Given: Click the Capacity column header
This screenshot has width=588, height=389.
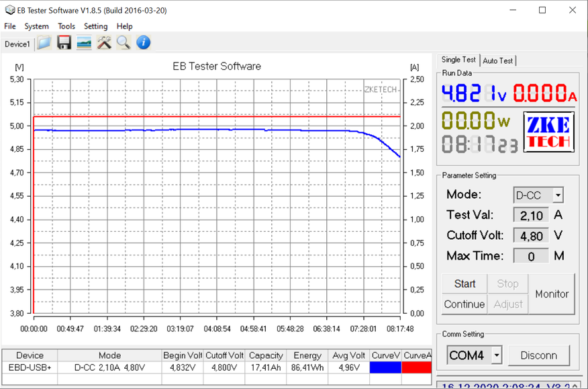Looking at the screenshot, I should [266, 355].
